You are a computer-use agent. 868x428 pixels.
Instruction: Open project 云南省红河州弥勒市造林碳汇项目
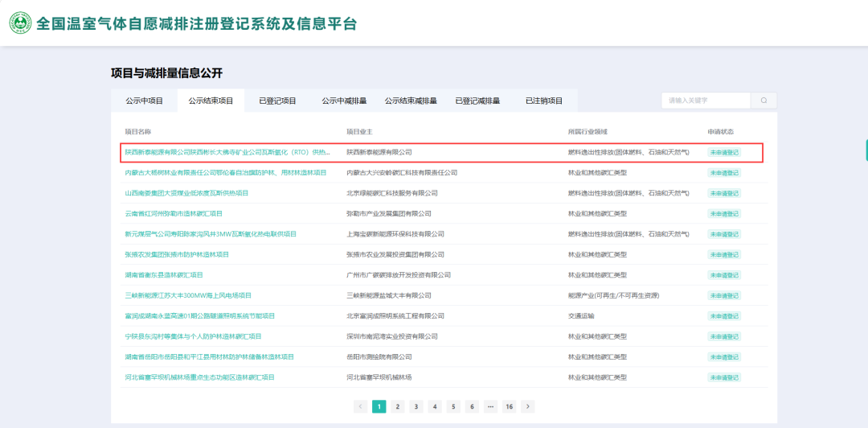tap(174, 213)
